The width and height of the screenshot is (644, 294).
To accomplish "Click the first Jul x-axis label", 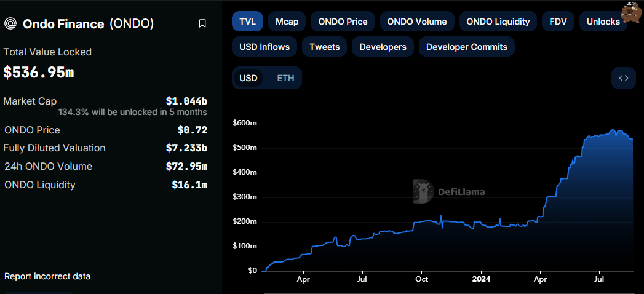I will (x=363, y=279).
